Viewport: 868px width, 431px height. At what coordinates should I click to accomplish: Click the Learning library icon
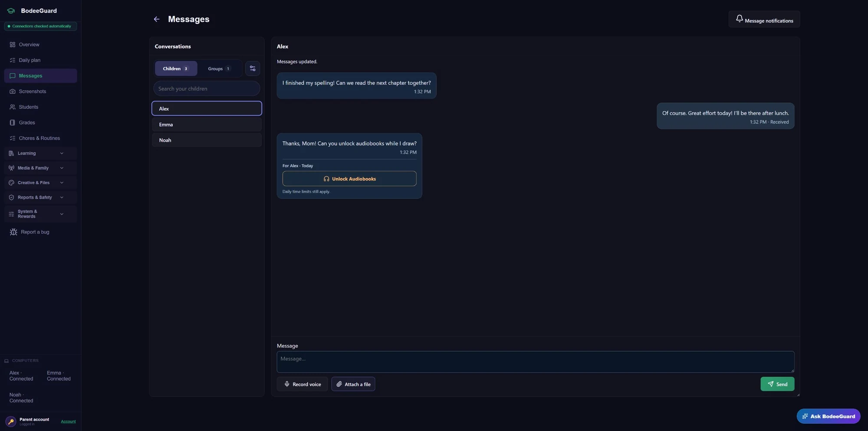pos(11,153)
